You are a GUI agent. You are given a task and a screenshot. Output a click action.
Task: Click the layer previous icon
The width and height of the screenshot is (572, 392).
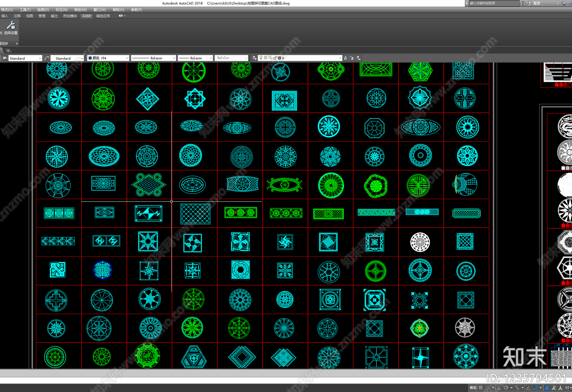352,58
